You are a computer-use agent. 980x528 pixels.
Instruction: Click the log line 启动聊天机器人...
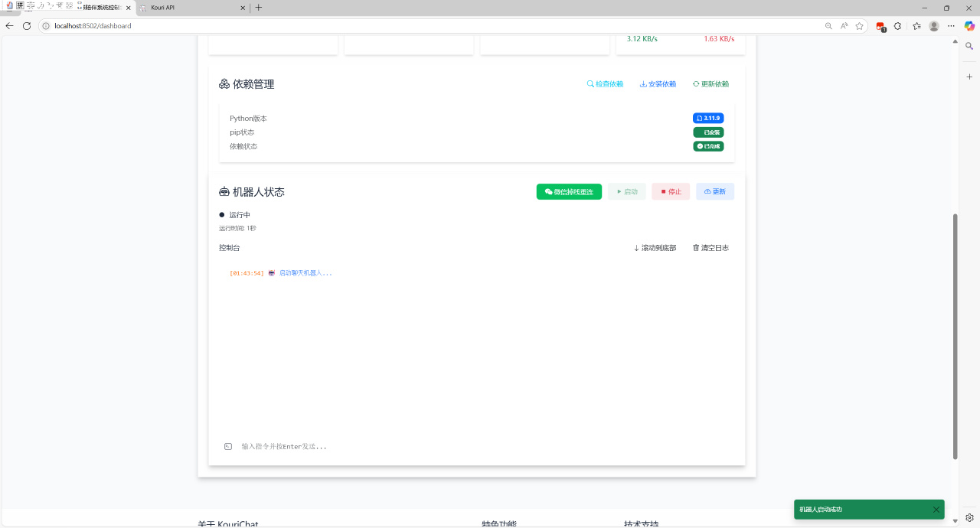click(x=305, y=273)
